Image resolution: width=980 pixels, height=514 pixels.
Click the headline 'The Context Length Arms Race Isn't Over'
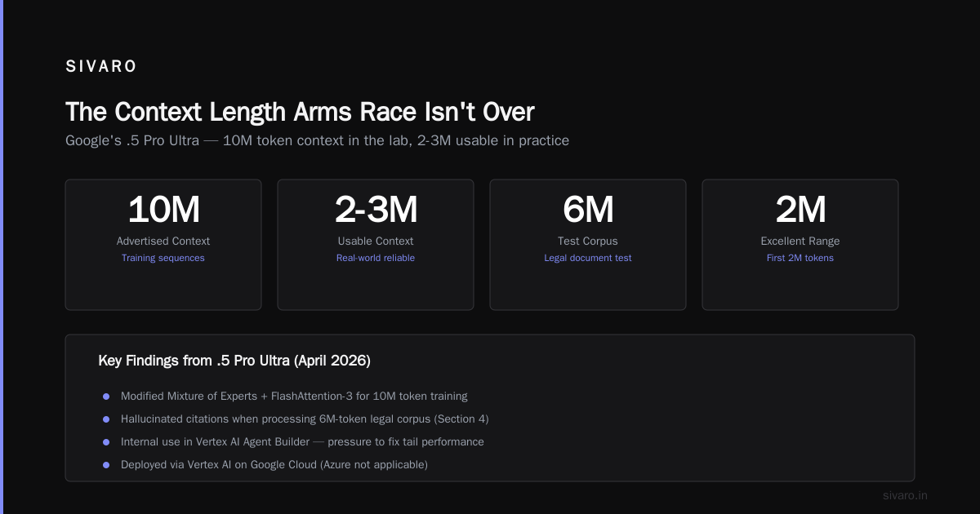click(x=300, y=112)
